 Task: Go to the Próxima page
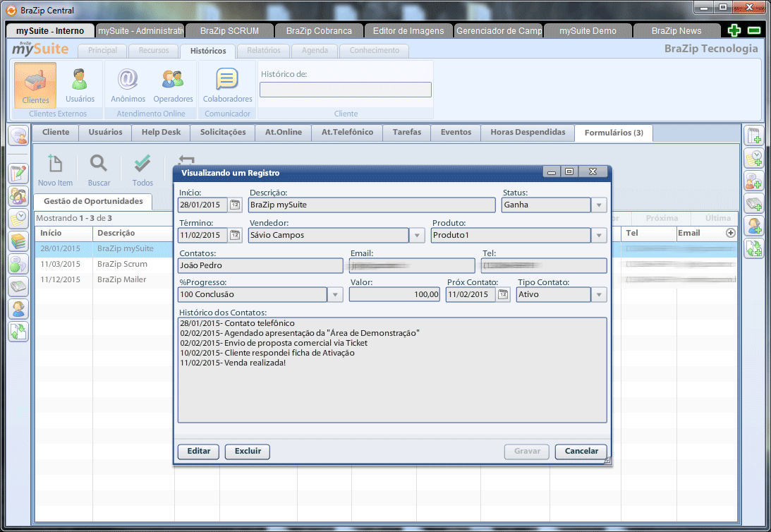[662, 218]
